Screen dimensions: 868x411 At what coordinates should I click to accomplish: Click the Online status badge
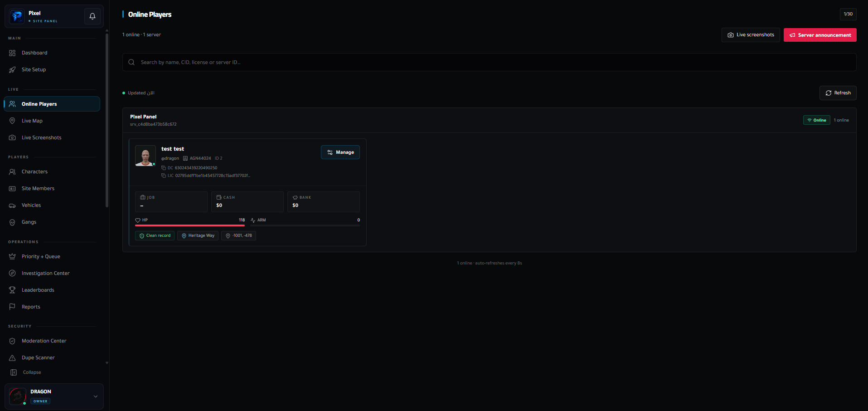point(816,120)
